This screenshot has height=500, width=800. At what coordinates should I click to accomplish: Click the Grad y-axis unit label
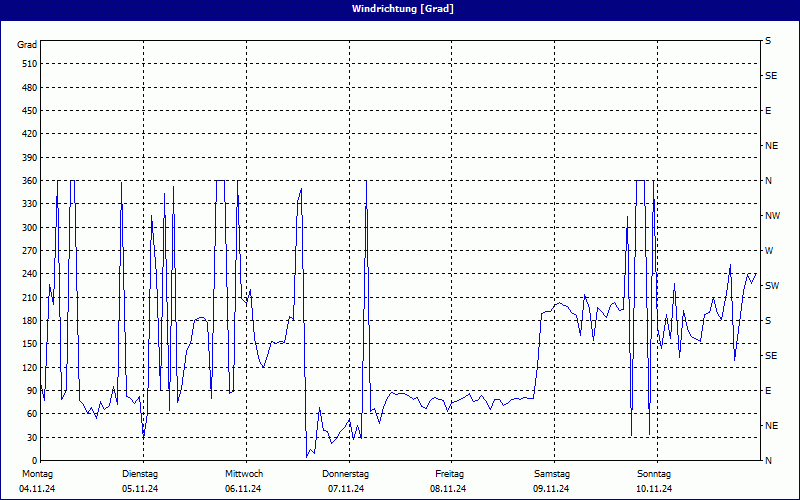(27, 45)
